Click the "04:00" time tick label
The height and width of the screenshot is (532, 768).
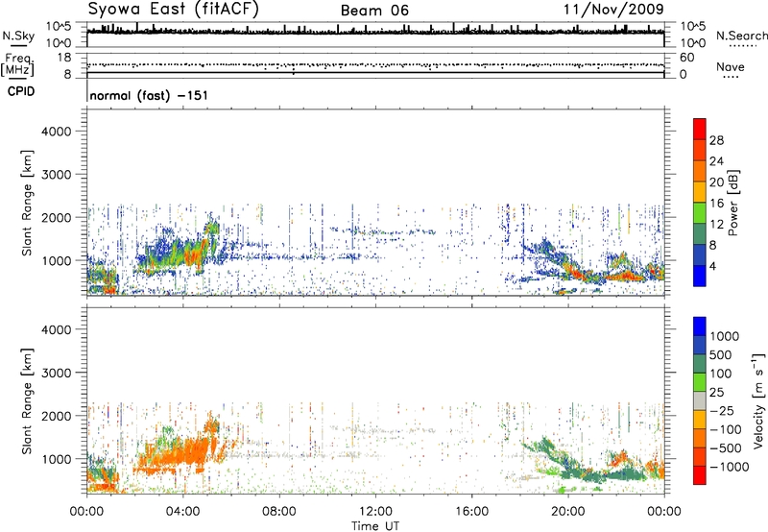coord(182,512)
